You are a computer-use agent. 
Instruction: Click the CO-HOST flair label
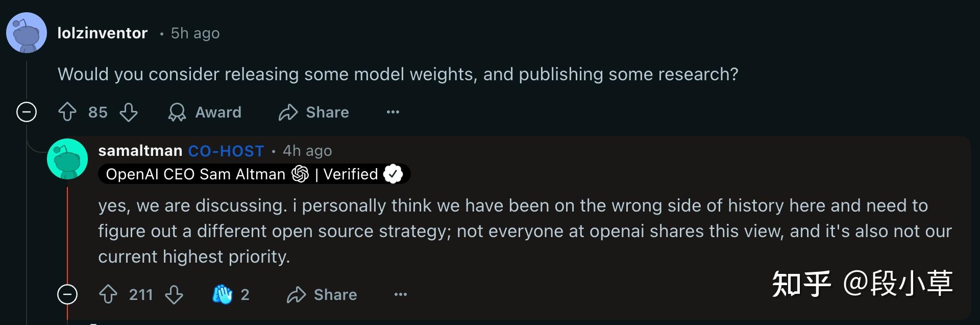tap(225, 150)
